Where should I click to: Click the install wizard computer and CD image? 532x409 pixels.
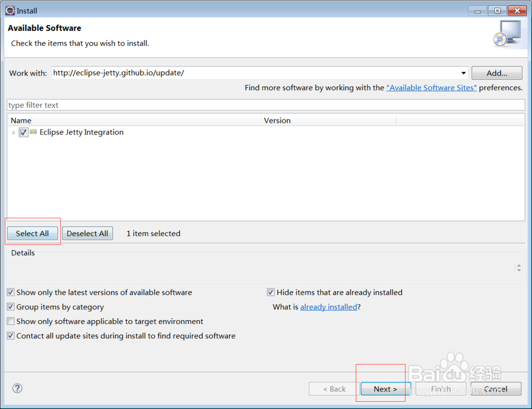pyautogui.click(x=508, y=34)
